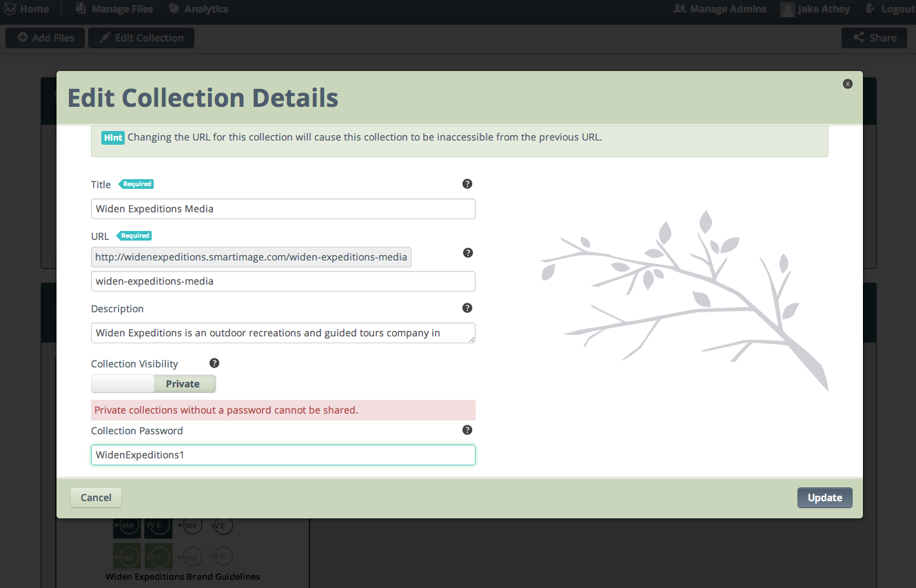
Task: Click the Logout door icon
Action: pos(870,8)
